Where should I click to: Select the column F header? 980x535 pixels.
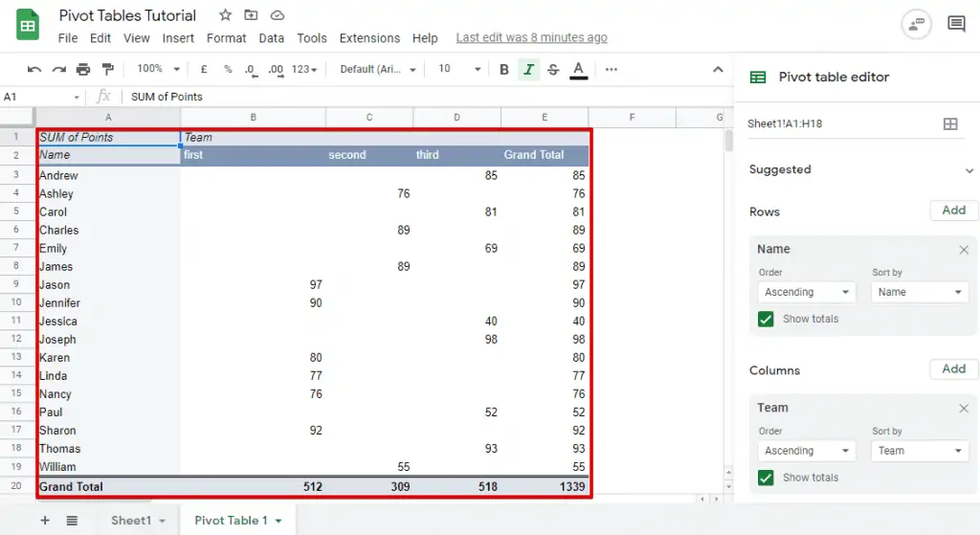point(632,117)
